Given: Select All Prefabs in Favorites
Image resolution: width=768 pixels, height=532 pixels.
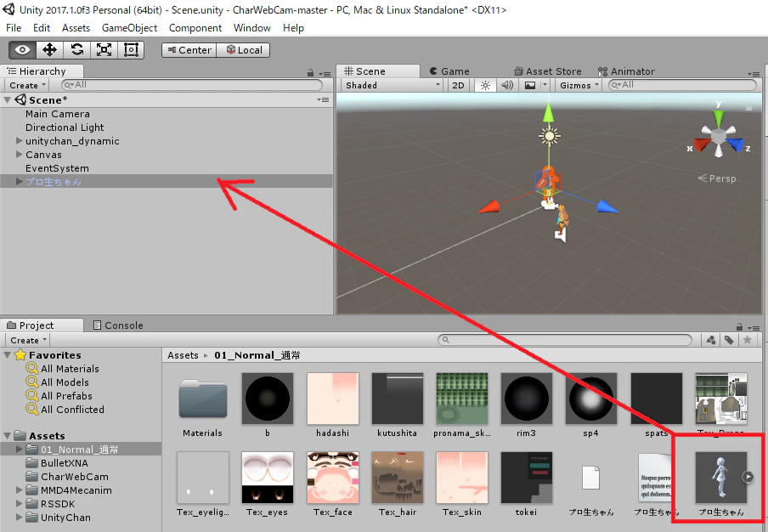Looking at the screenshot, I should (x=66, y=396).
